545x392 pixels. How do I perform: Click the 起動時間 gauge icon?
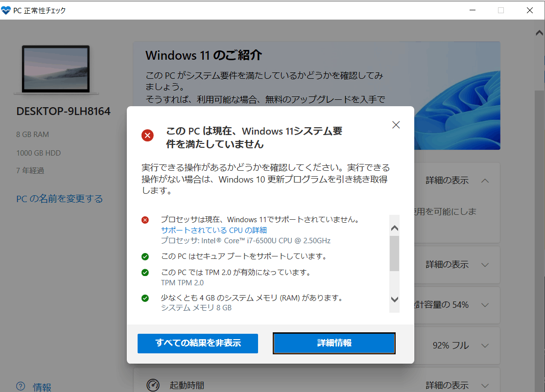click(153, 385)
